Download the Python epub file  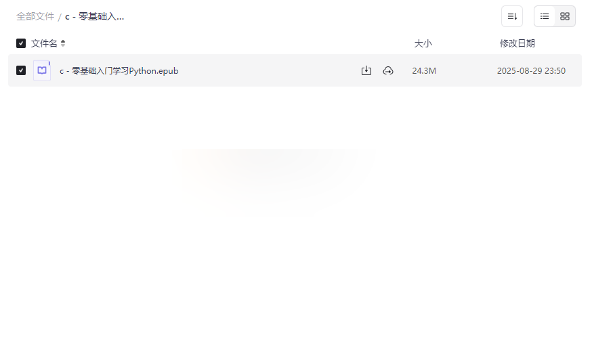tap(366, 70)
